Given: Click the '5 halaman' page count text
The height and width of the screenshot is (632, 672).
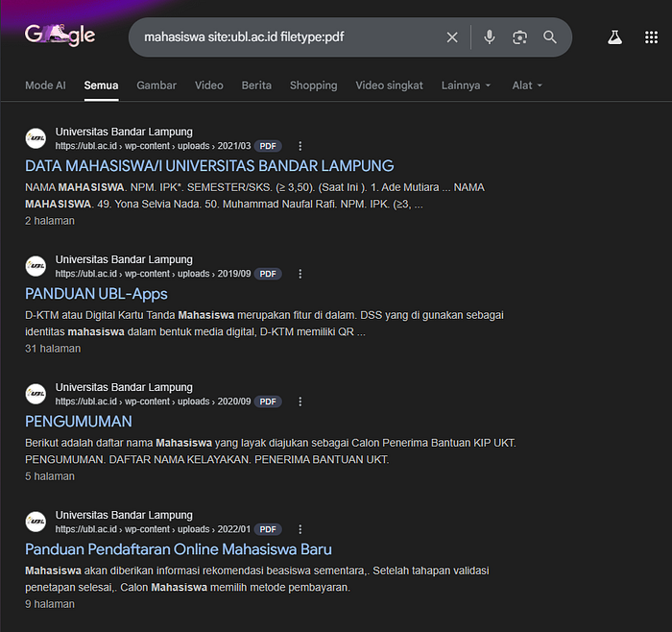Looking at the screenshot, I should [x=50, y=476].
